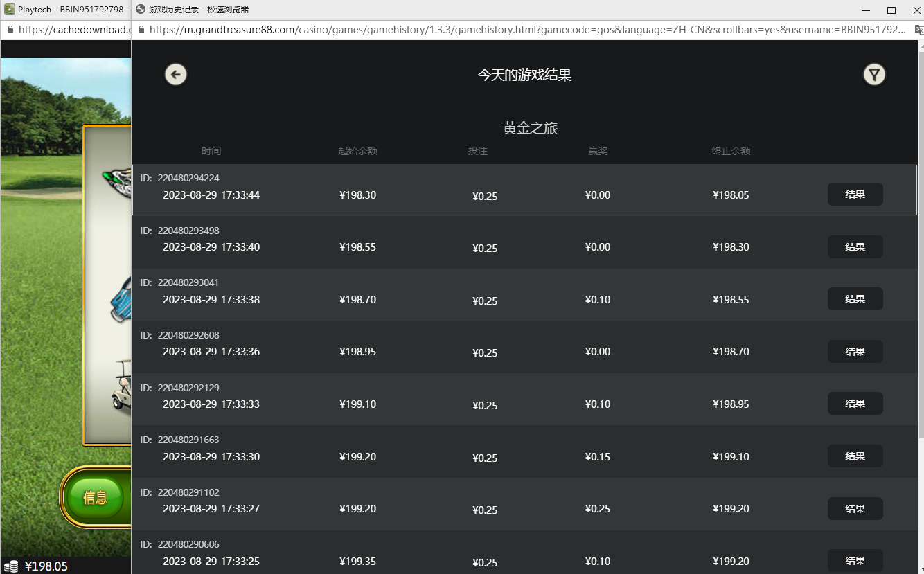Image resolution: width=924 pixels, height=574 pixels.
Task: Select the 终止余额 column header
Action: click(731, 151)
